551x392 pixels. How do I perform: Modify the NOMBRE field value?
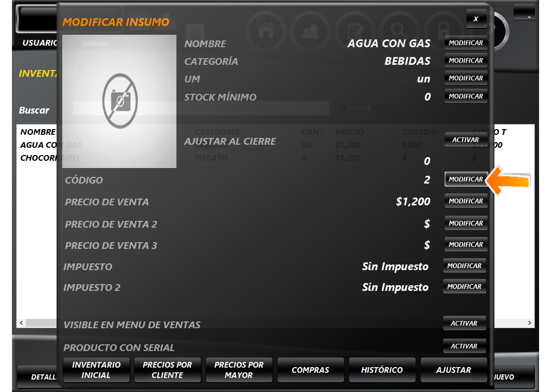465,44
